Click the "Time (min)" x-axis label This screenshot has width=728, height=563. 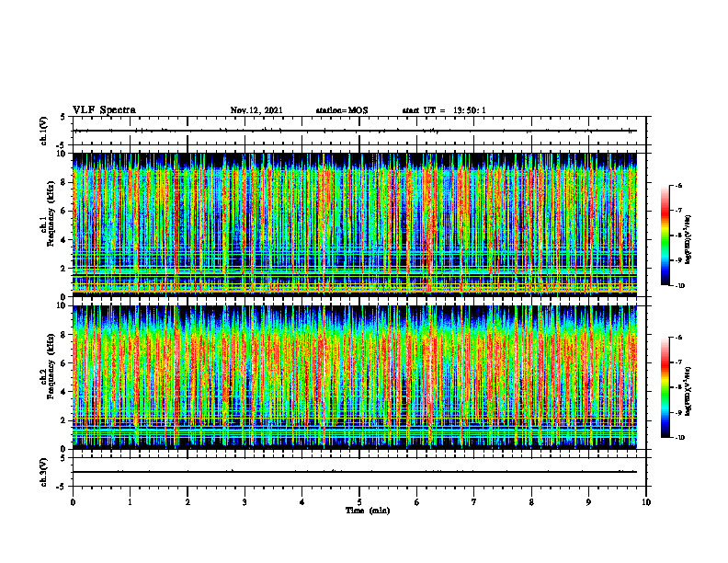[x=368, y=511]
